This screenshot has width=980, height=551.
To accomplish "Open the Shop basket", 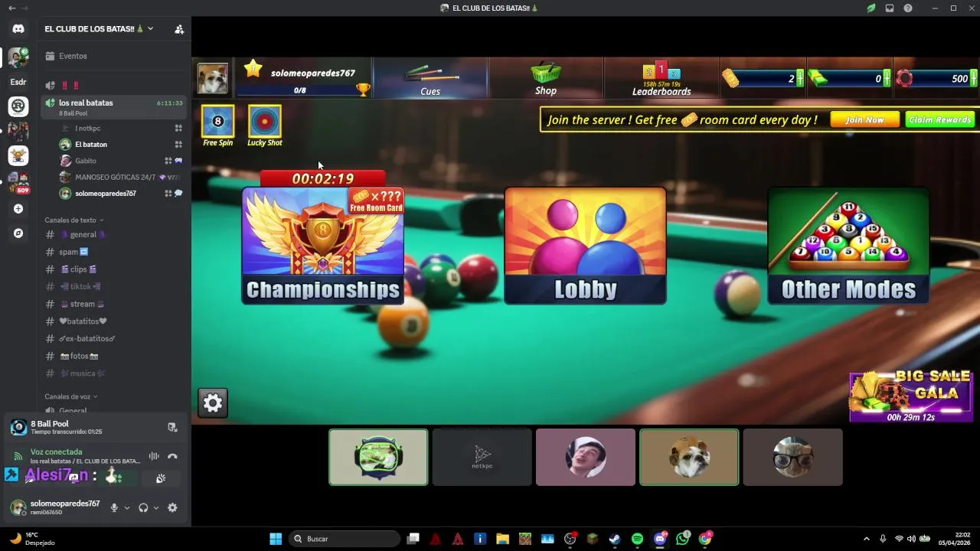I will (546, 79).
